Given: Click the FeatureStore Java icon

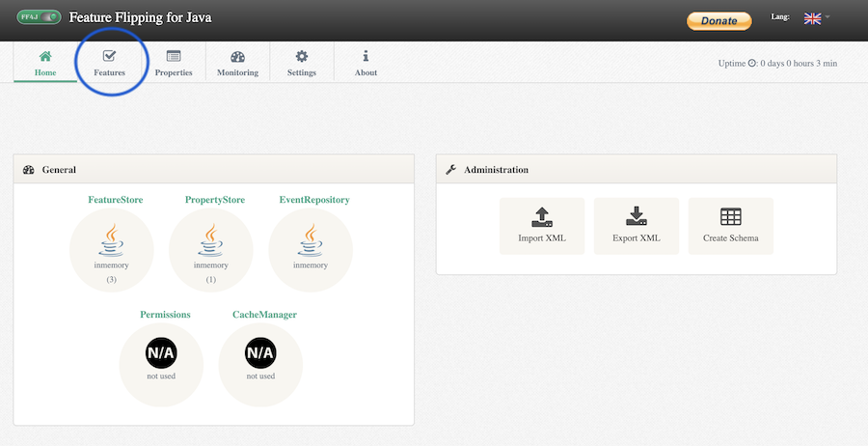Looking at the screenshot, I should tap(112, 237).
